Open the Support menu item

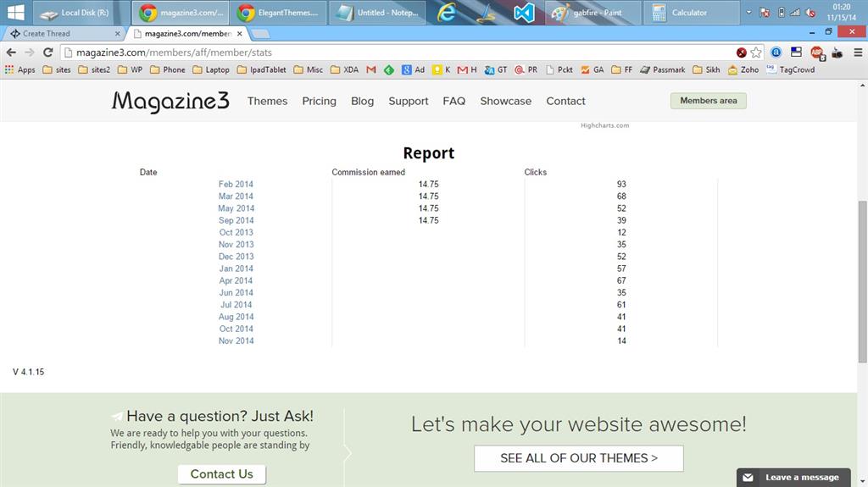[409, 102]
